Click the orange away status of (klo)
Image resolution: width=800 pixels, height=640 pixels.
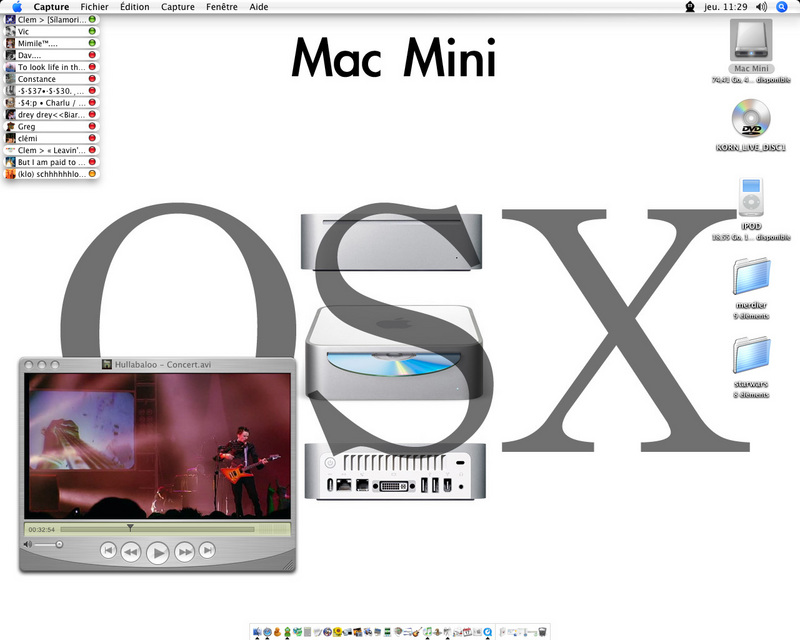pyautogui.click(x=92, y=174)
